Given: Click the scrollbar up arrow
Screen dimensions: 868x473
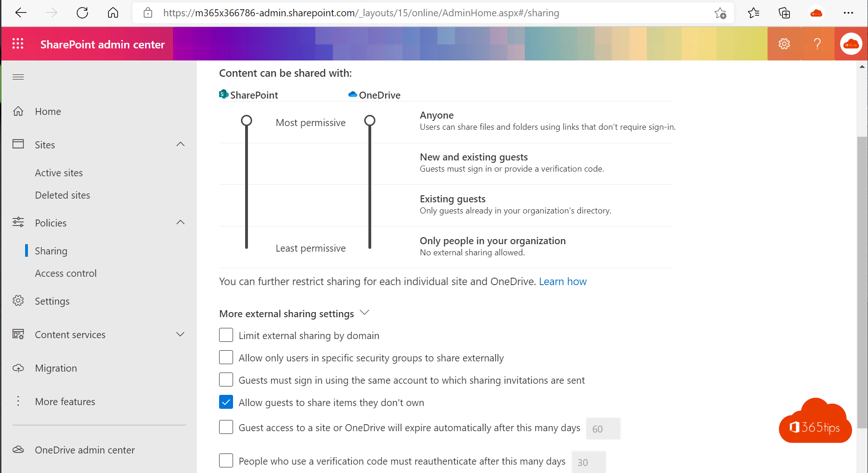Looking at the screenshot, I should pyautogui.click(x=862, y=67).
